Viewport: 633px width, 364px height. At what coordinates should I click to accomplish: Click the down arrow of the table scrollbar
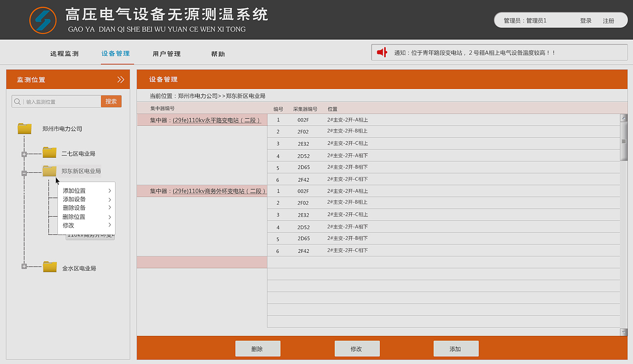coord(624,331)
